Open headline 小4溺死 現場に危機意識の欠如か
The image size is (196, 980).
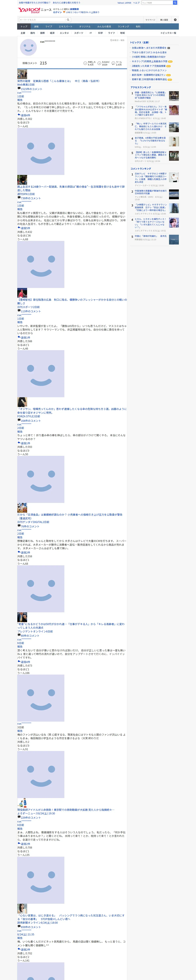(x=149, y=57)
